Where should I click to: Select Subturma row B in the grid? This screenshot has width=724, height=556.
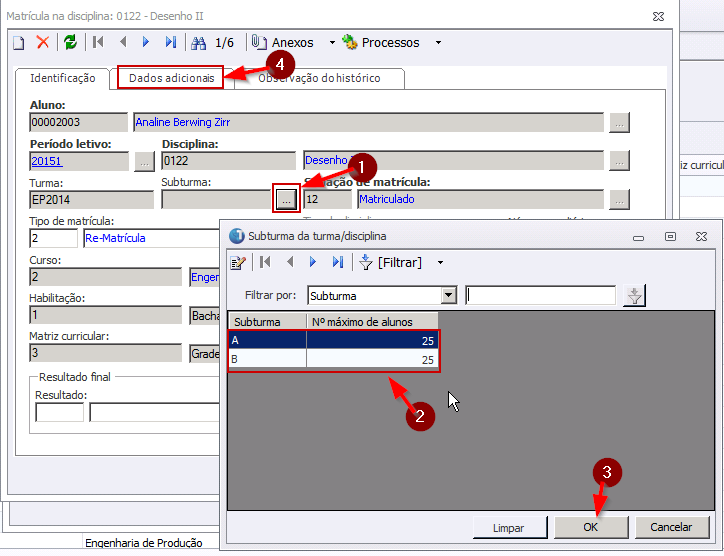(267, 359)
